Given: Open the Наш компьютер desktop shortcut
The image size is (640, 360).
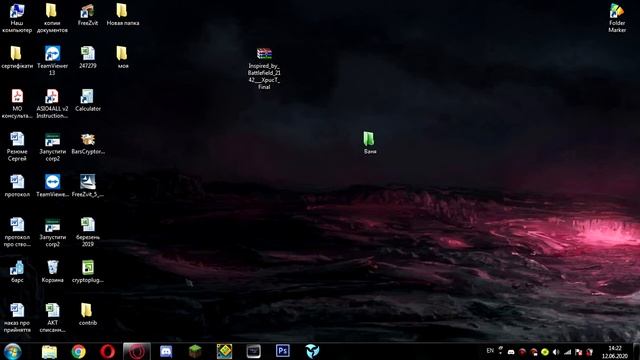Looking at the screenshot, I should tap(17, 18).
